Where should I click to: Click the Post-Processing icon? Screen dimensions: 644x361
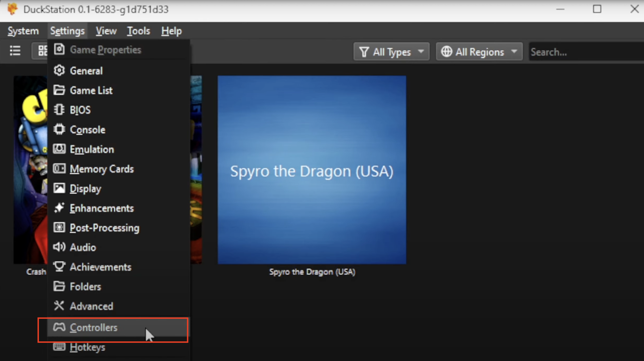click(59, 227)
